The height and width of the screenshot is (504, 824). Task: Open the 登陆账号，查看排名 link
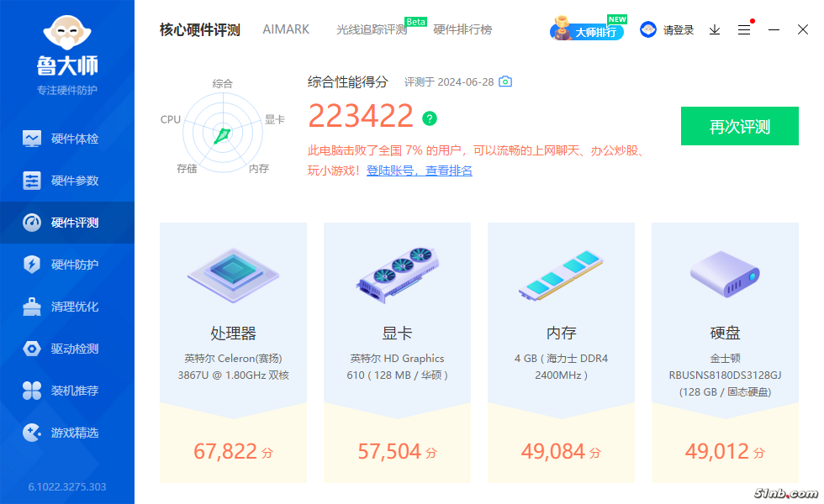[420, 171]
